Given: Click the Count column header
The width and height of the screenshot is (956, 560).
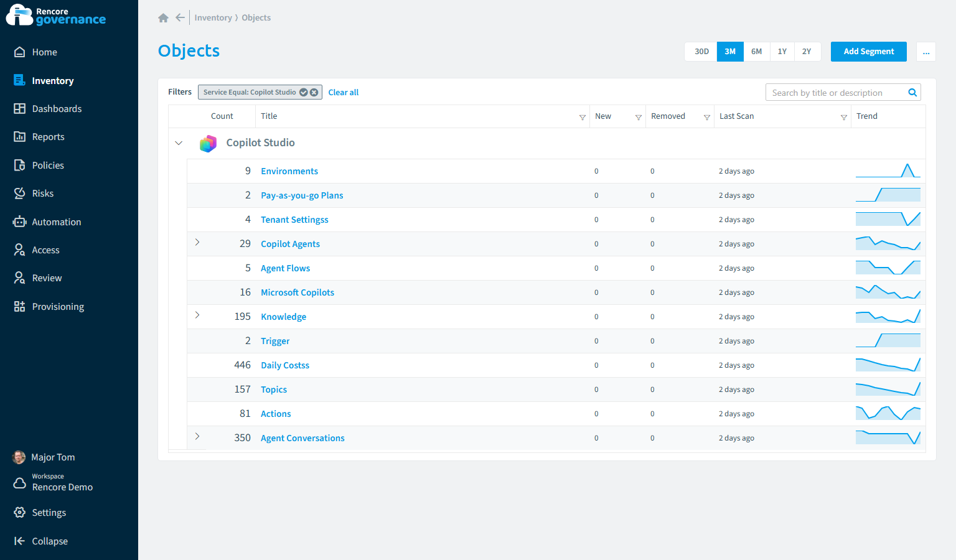Looking at the screenshot, I should coord(222,116).
